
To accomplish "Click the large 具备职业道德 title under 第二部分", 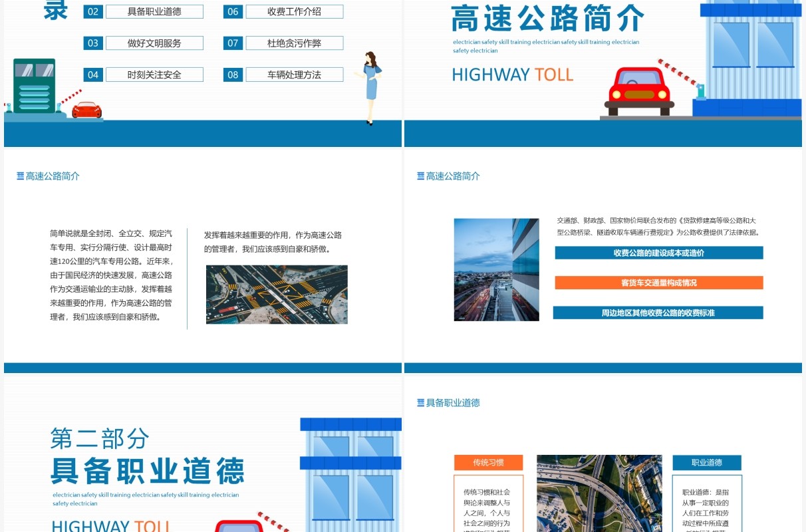I will [x=148, y=471].
